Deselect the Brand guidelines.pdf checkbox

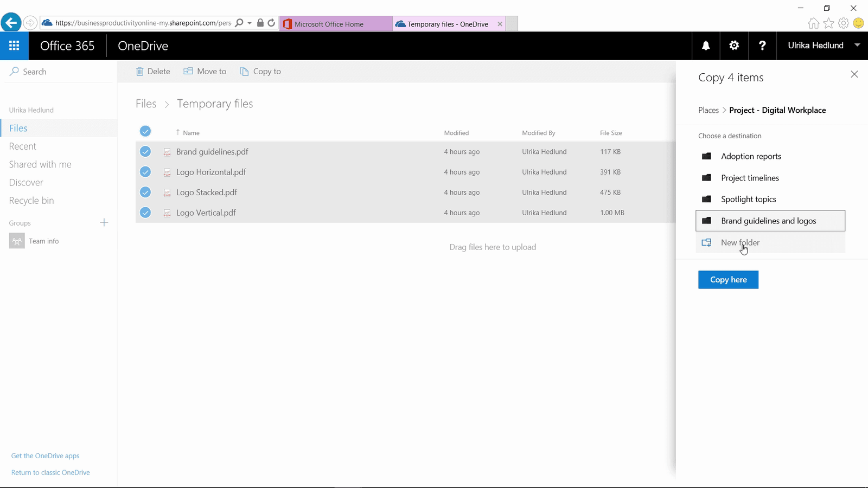145,151
